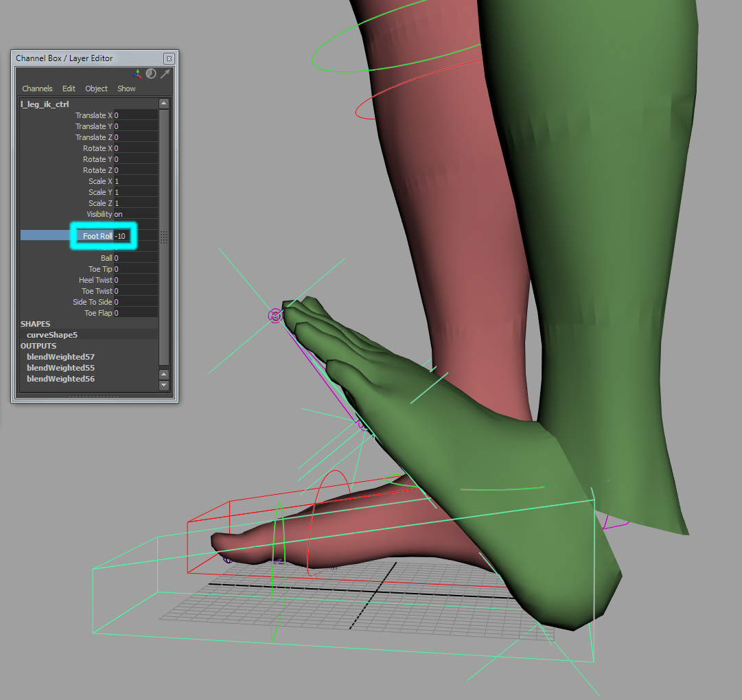This screenshot has width=742, height=700.
Task: Select the Side To Side channel label
Action: (92, 302)
